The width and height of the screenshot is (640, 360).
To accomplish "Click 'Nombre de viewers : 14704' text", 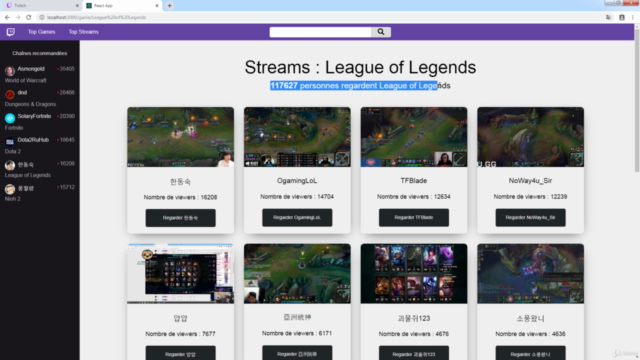I will [297, 197].
